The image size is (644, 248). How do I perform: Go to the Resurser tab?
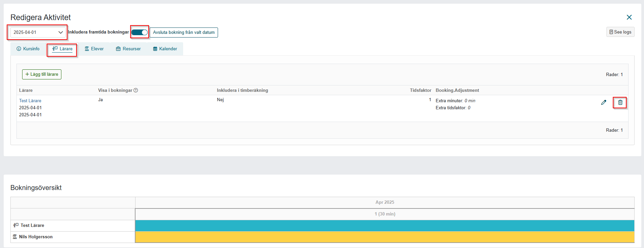coord(128,49)
